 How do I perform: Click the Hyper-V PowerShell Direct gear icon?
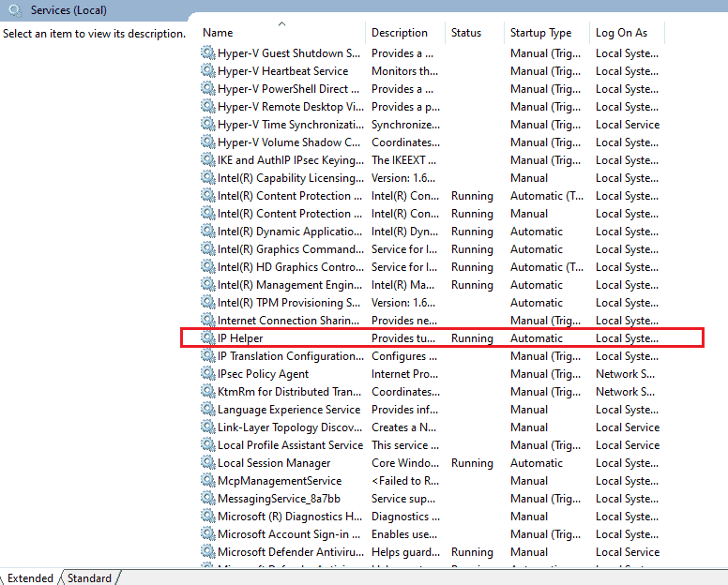207,88
